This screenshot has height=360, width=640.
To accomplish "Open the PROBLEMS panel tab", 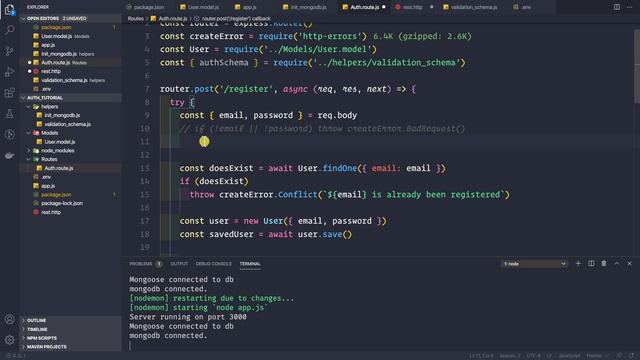I will click(x=145, y=264).
